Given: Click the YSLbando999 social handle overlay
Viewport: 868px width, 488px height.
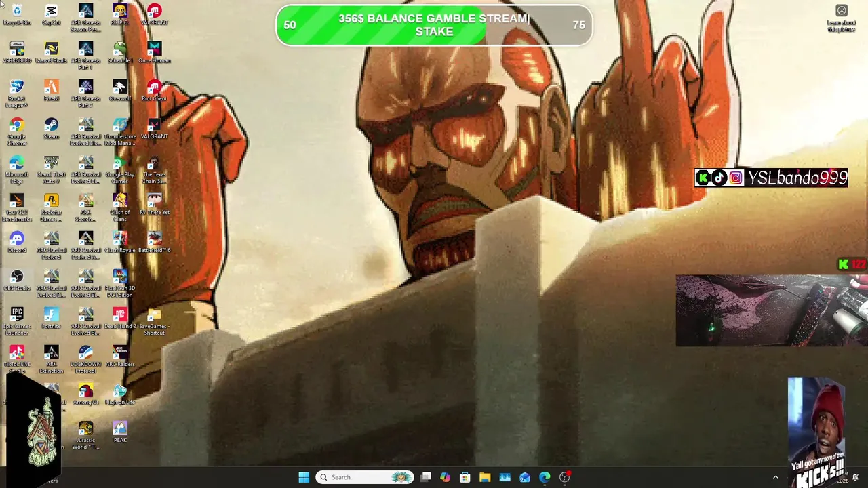Looking at the screenshot, I should [771, 178].
